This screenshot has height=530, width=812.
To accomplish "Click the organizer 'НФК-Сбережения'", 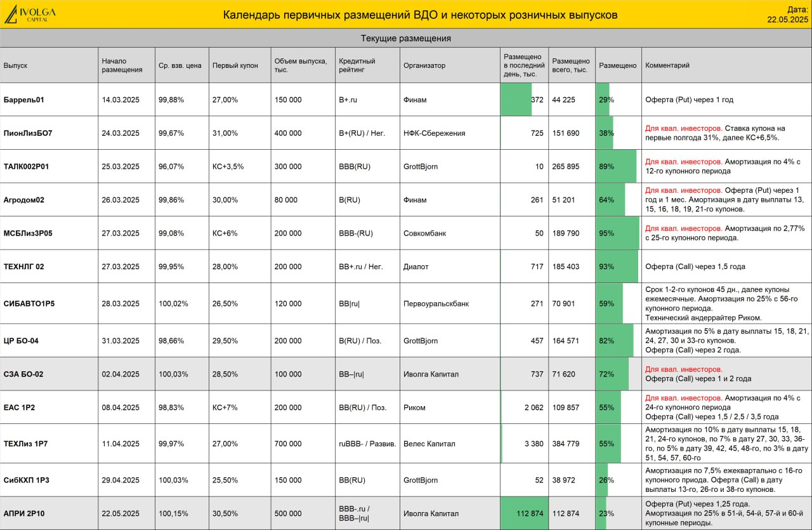I will 434,133.
